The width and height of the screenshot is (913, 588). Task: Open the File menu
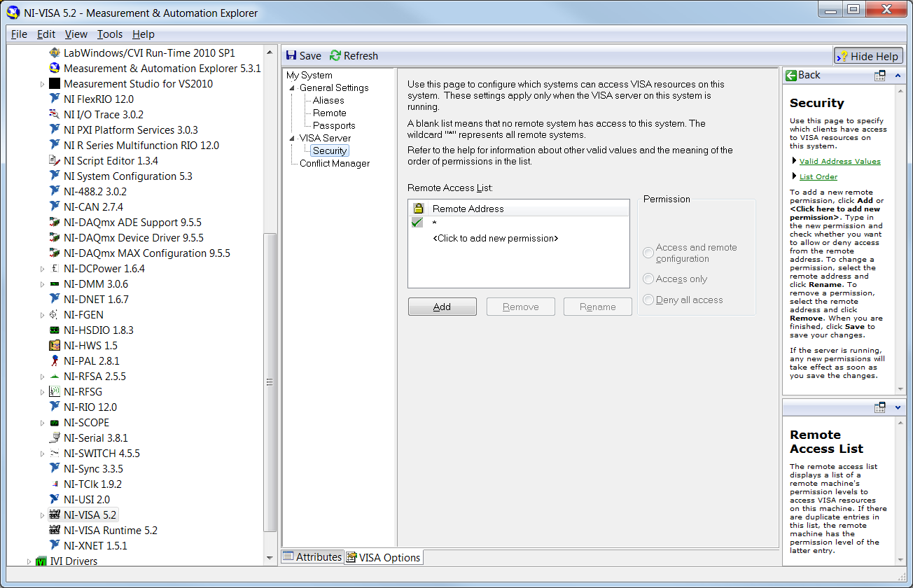point(19,34)
